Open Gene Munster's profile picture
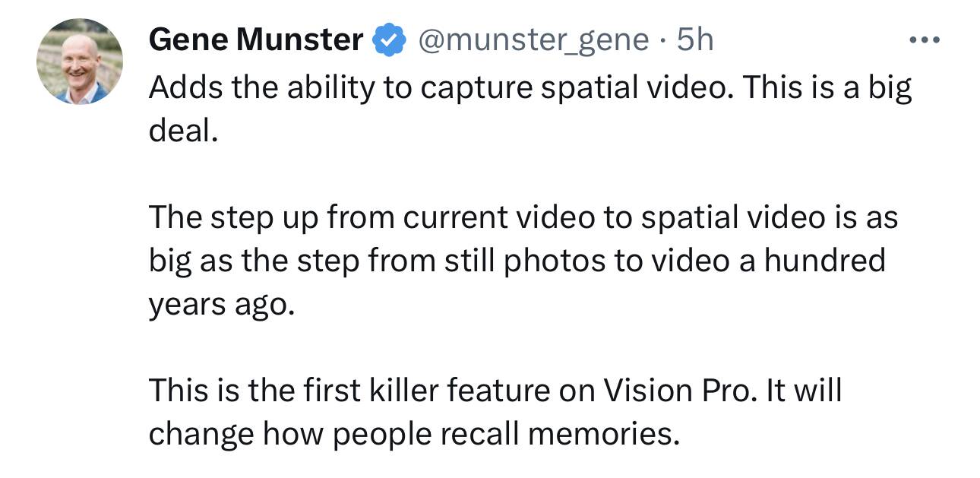This screenshot has width=980, height=478. [x=80, y=62]
